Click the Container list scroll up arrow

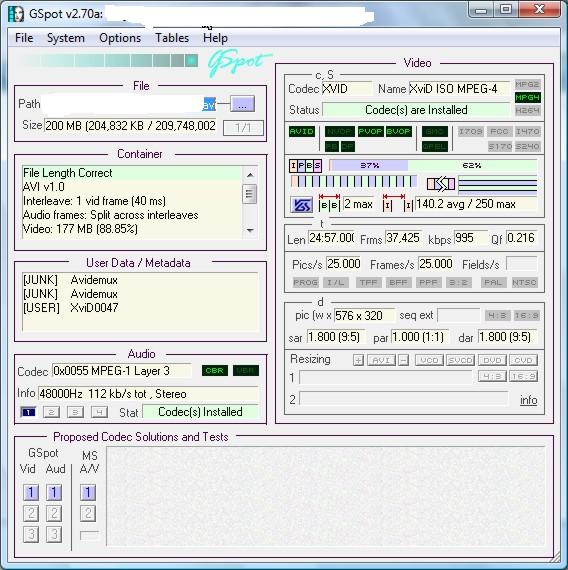click(250, 175)
